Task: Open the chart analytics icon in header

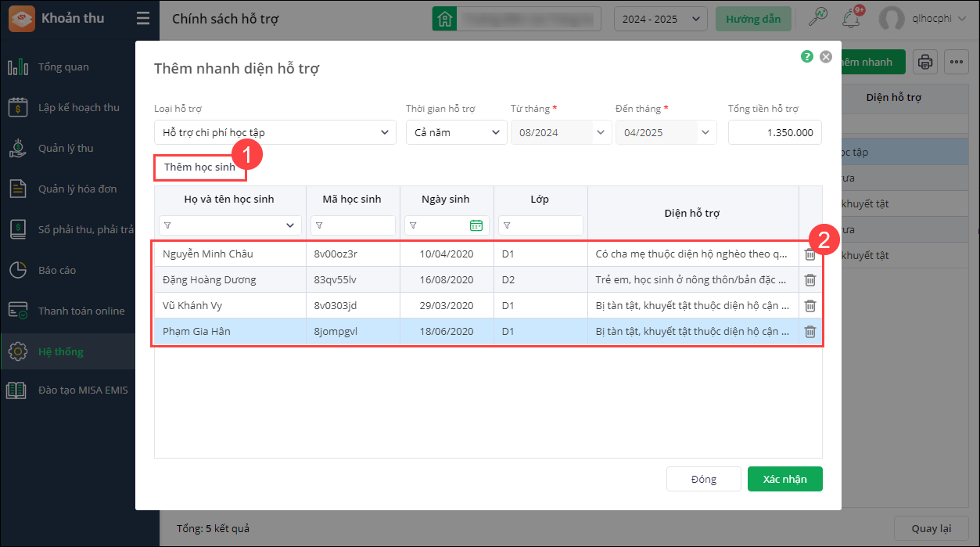Action: (x=819, y=18)
